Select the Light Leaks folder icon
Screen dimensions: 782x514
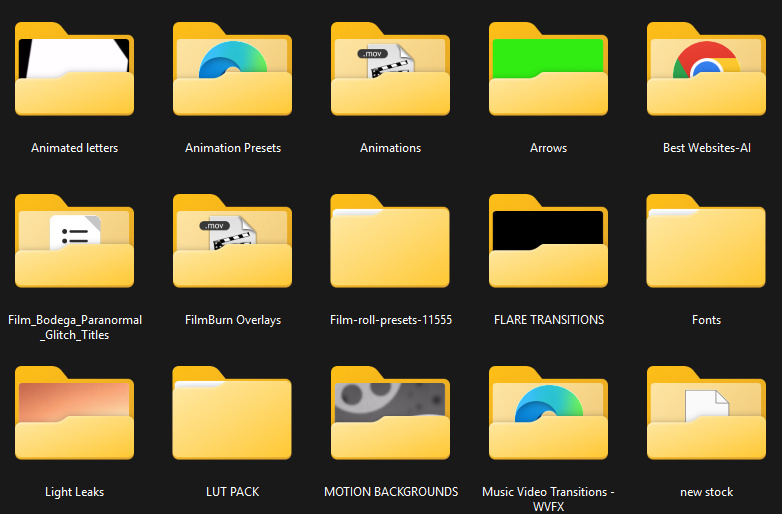(74, 413)
